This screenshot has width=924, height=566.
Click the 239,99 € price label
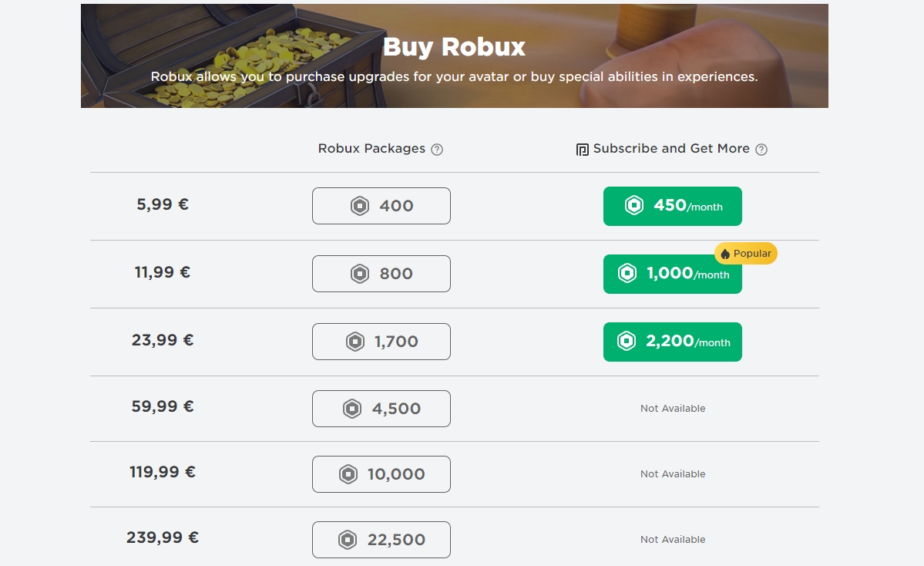(163, 537)
